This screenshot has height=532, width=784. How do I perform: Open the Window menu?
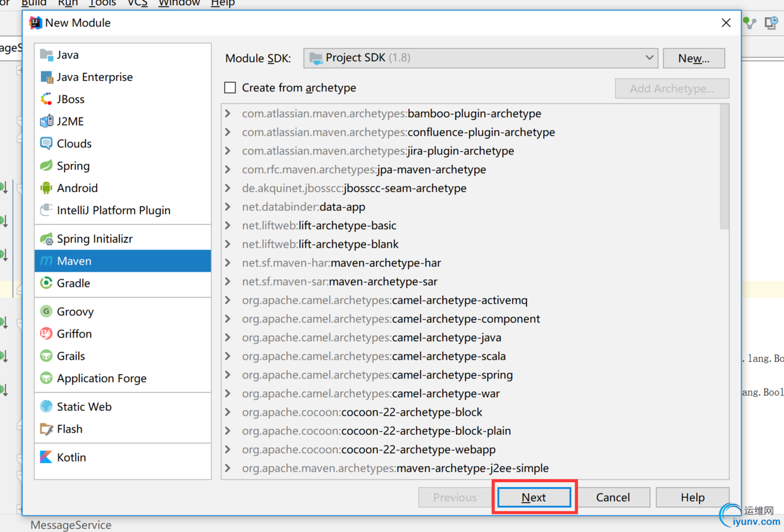pos(179,3)
